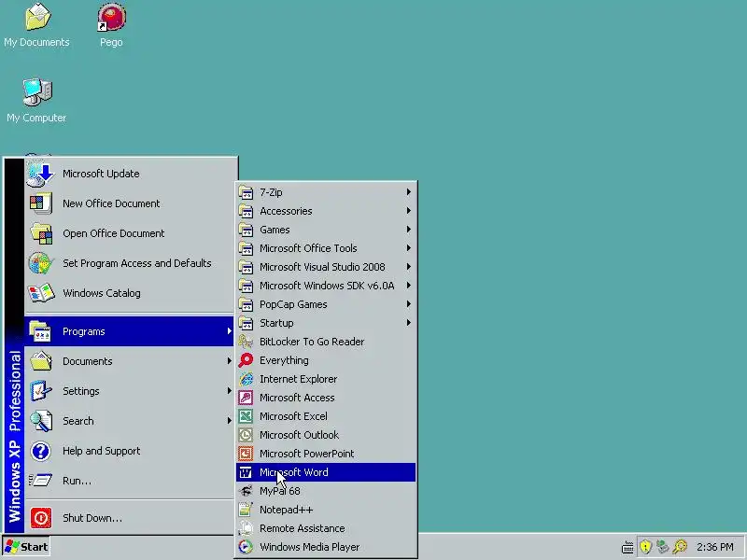Expand the 7-Zip submenu arrow
Viewport: 747px width, 560px height.
pyautogui.click(x=409, y=192)
